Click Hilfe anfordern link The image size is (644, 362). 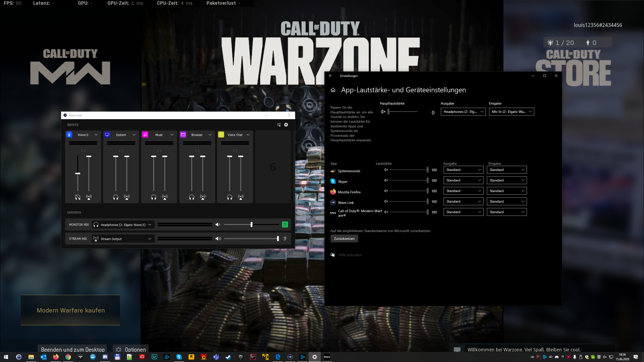[350, 255]
